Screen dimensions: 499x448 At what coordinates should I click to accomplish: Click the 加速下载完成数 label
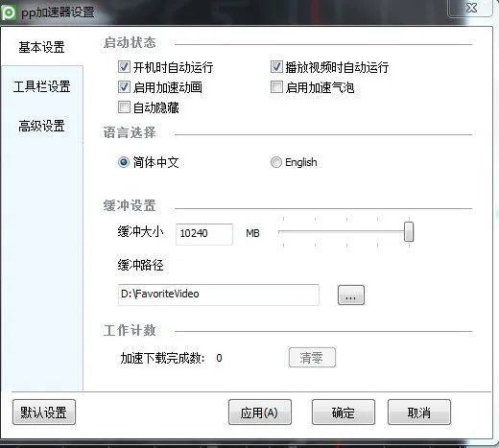click(x=163, y=358)
